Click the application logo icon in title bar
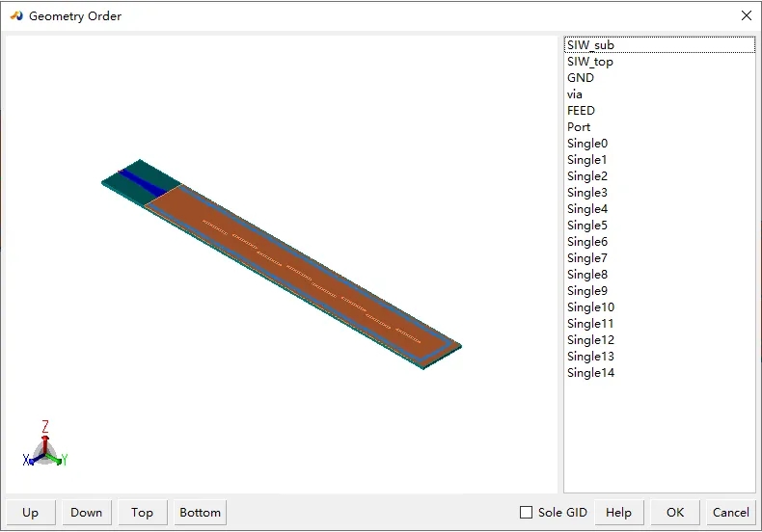762x532 pixels. (x=16, y=15)
